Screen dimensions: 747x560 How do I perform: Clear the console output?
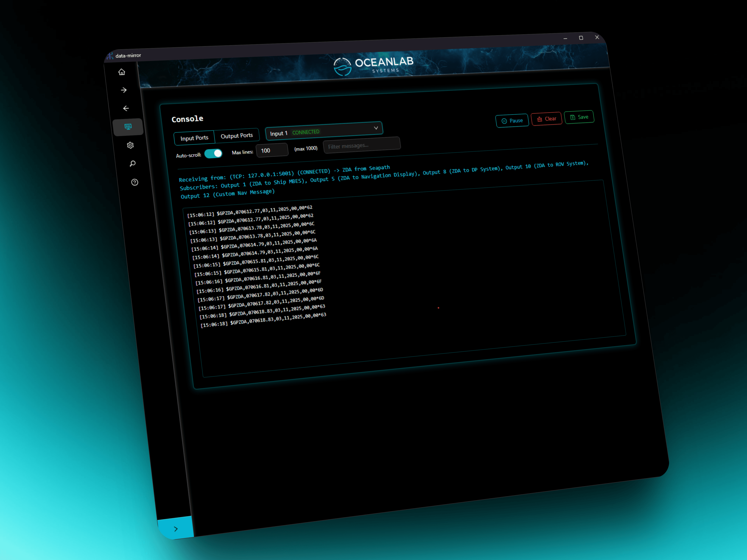pos(546,118)
